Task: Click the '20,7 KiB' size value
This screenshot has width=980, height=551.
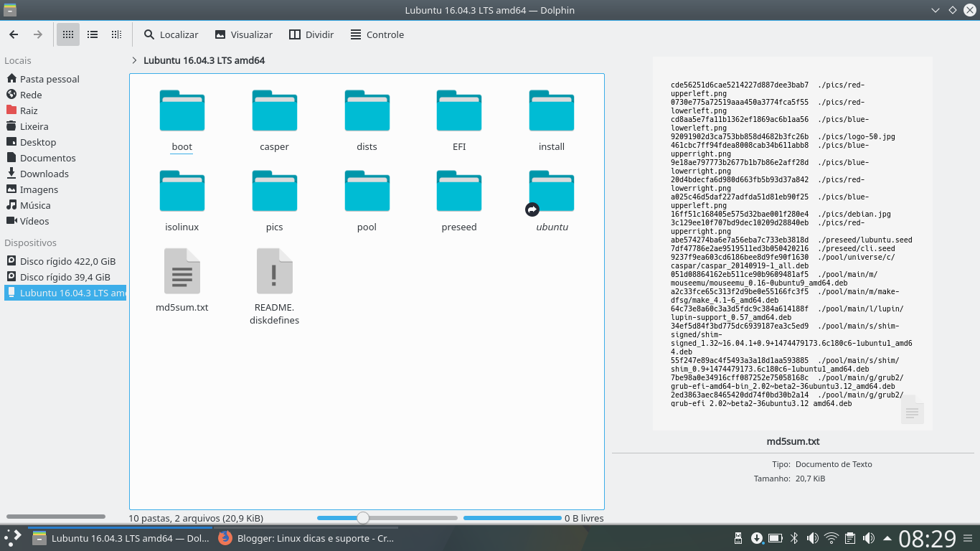Action: (x=810, y=479)
